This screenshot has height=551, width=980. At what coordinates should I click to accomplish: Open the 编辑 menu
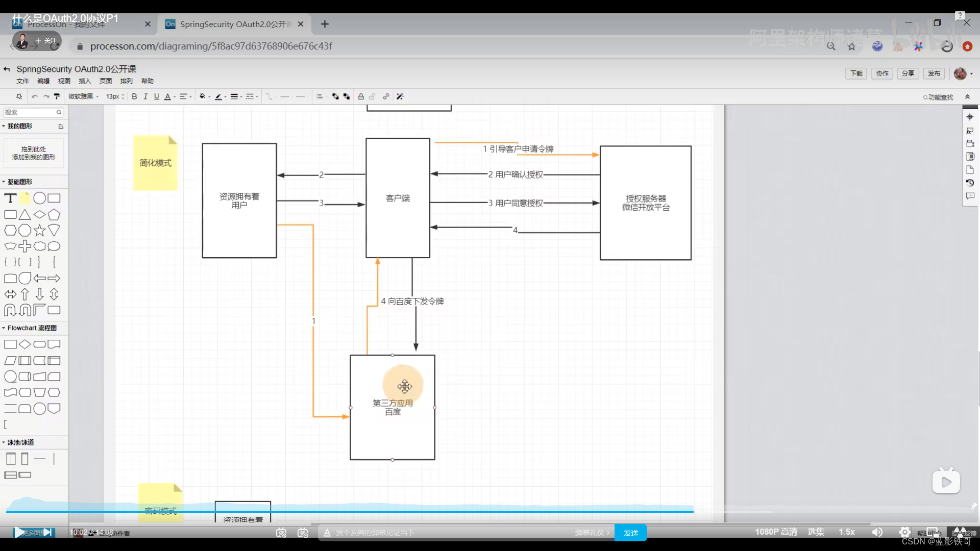pos(43,81)
